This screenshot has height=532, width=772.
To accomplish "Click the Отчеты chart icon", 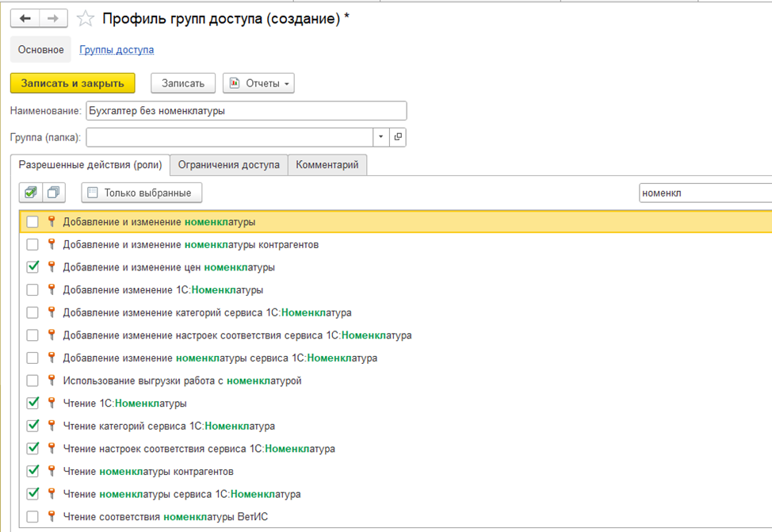I will coord(235,82).
